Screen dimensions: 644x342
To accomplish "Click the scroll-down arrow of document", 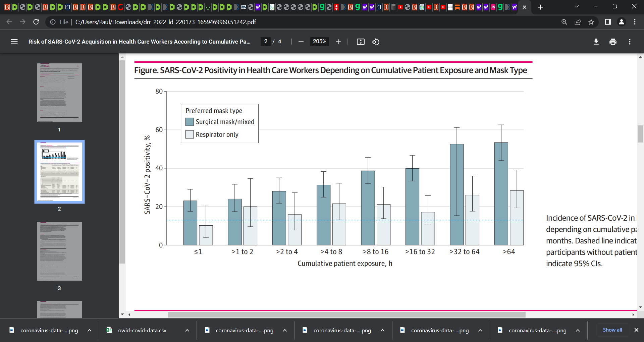I will click(640, 307).
